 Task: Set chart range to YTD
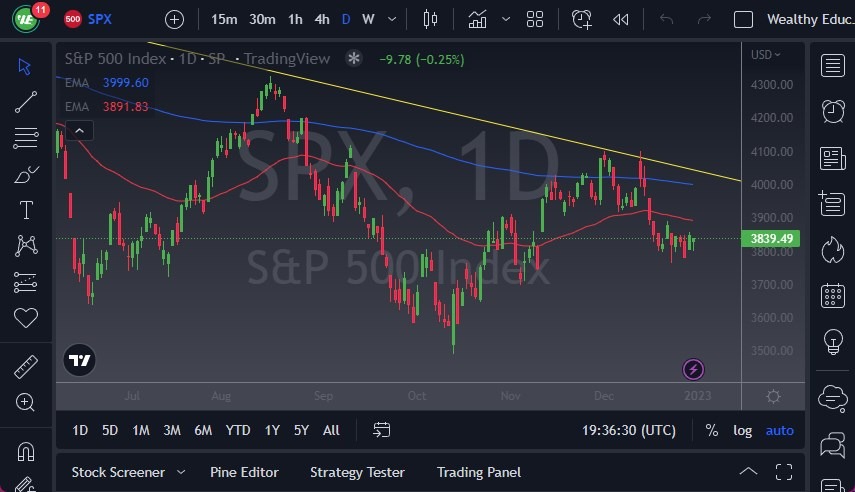tap(237, 430)
